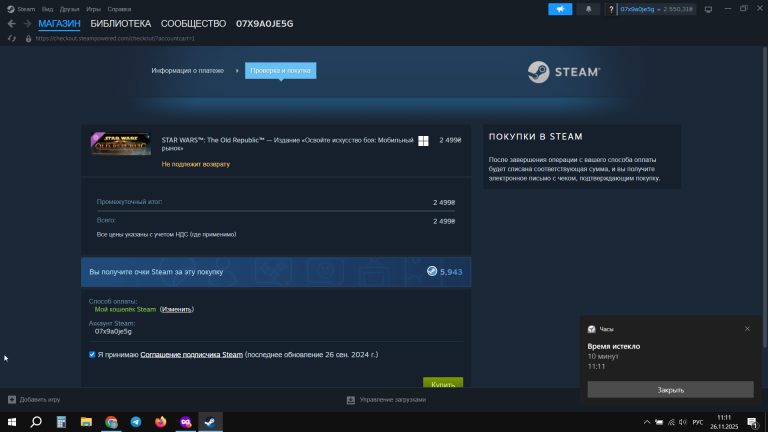Click the Часы app icon in the notification

tap(592, 329)
